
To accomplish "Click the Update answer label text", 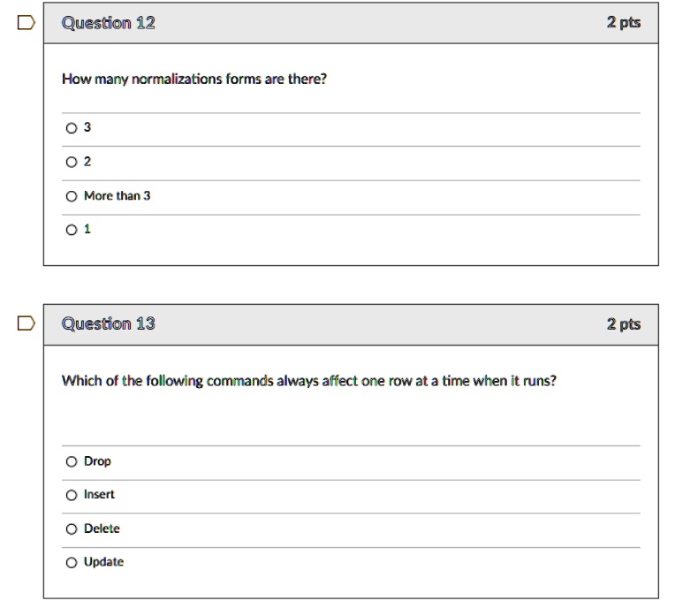I will click(103, 562).
